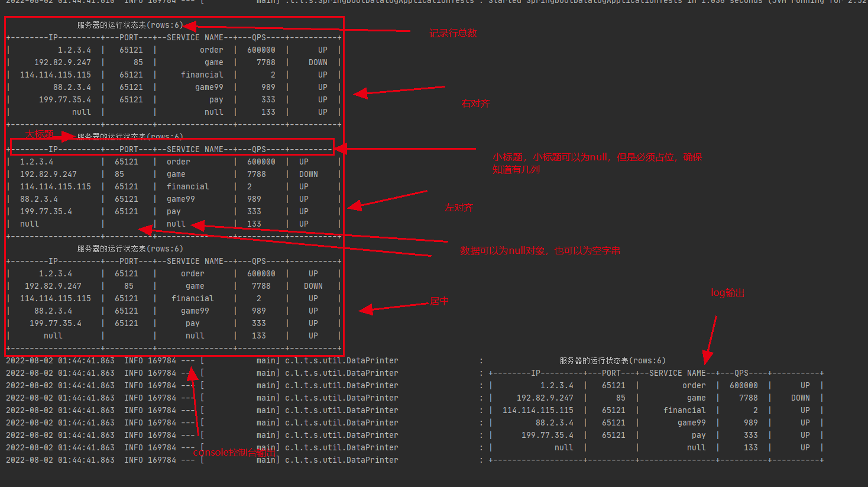Click QPS header of the centered table

[x=259, y=261]
